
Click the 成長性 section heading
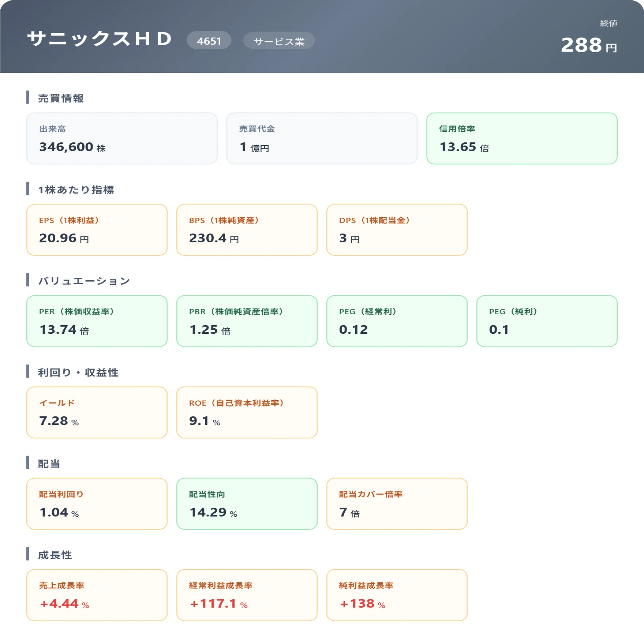[x=55, y=555]
